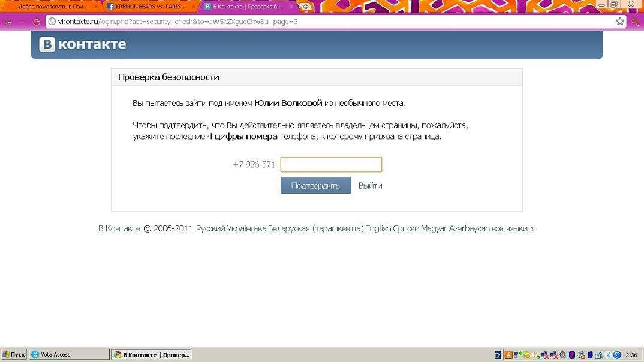Open a new tab with plus button
Screen dimensions: 644x362
click(x=306, y=7)
